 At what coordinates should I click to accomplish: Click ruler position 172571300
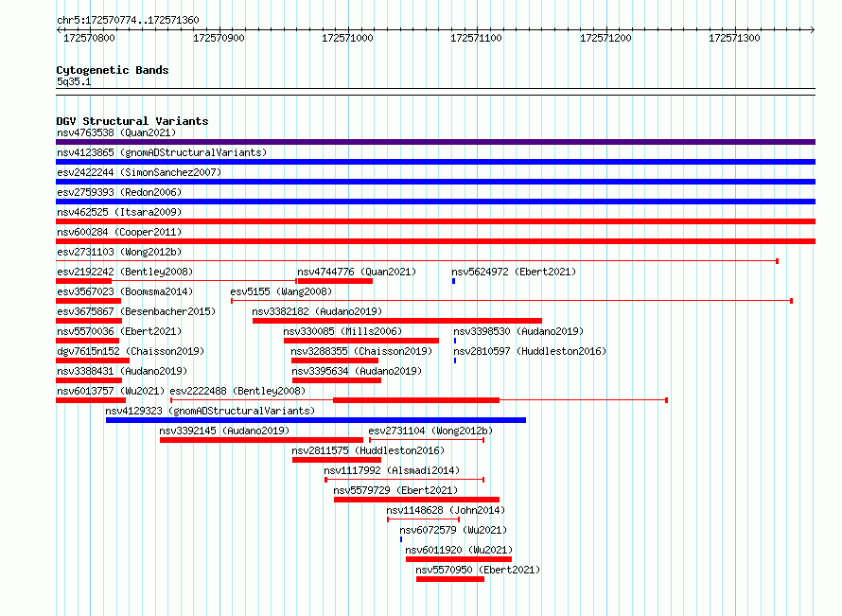[x=734, y=38]
